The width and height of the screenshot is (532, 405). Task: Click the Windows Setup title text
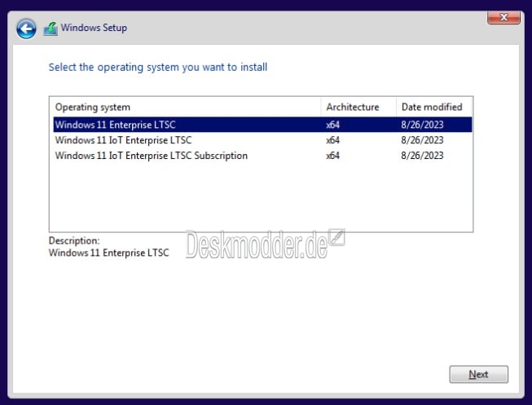point(94,29)
